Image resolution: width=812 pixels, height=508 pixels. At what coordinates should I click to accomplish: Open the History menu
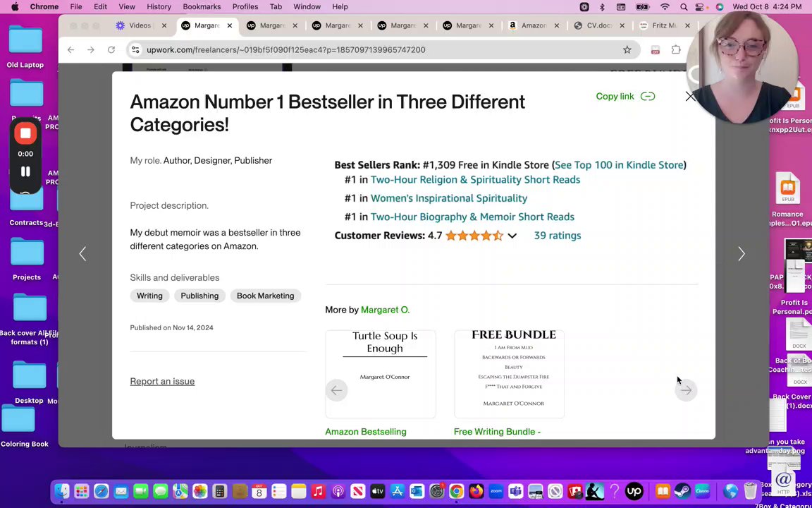(159, 7)
